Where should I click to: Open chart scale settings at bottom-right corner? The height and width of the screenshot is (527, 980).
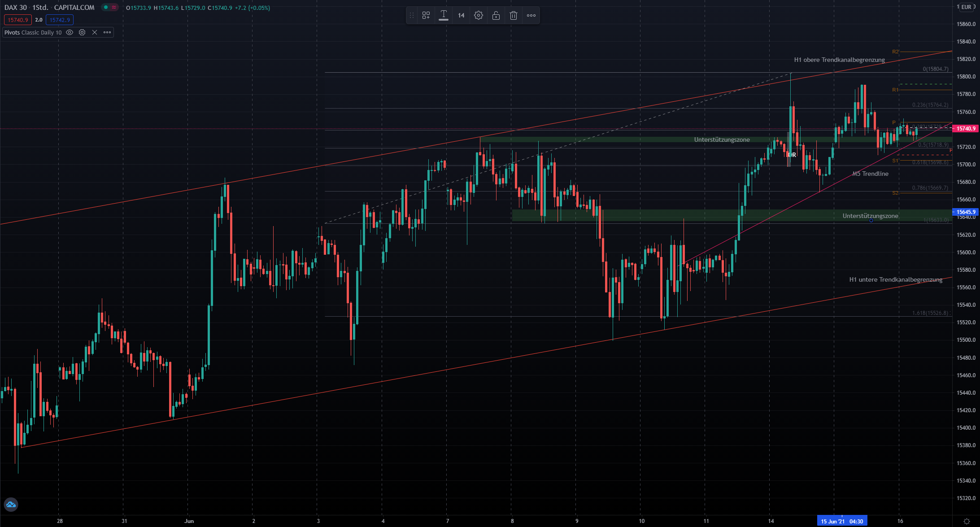[x=967, y=521]
